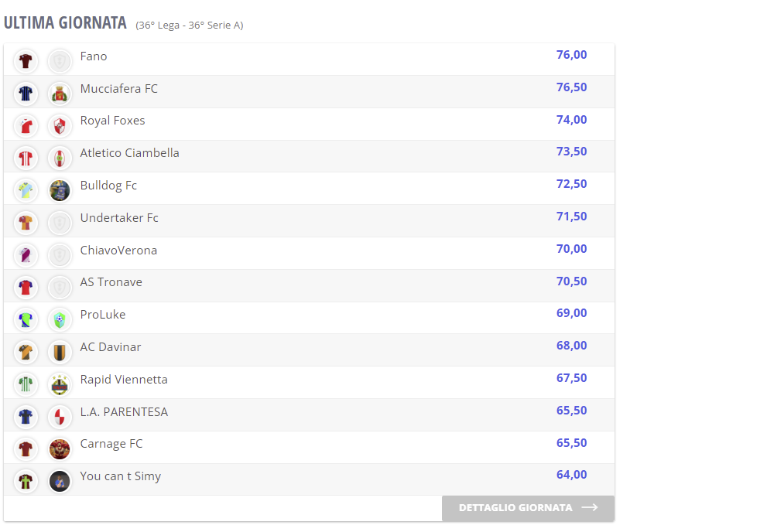Image resolution: width=767 pixels, height=532 pixels.
Task: Click Undertaker Fc's score 71,50
Action: (x=571, y=217)
